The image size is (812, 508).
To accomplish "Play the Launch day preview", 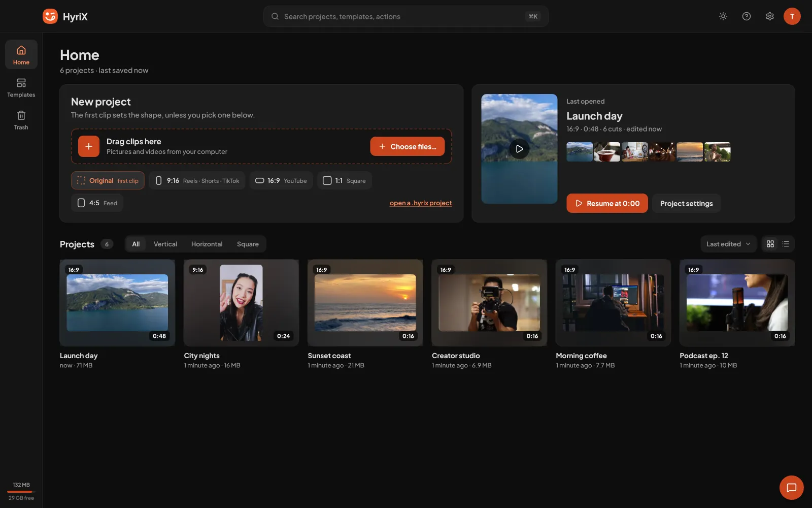I will 519,149.
